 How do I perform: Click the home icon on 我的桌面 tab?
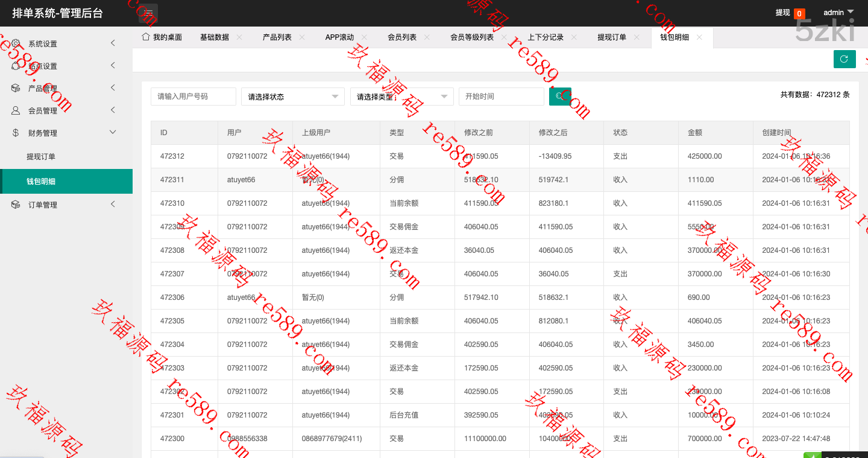point(145,37)
